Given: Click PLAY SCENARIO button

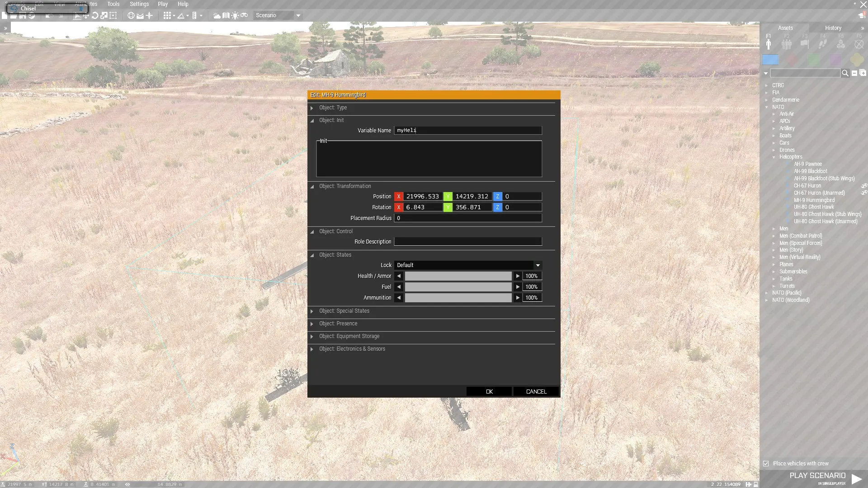Looking at the screenshot, I should (x=814, y=478).
